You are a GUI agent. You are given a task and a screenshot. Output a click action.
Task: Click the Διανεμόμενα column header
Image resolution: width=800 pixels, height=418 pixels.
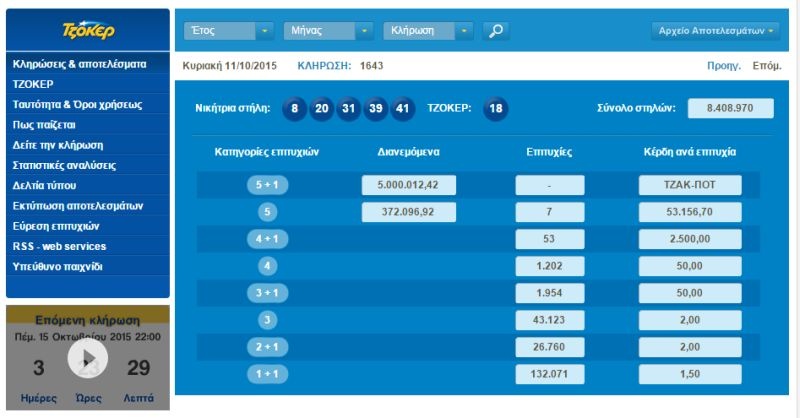[409, 152]
